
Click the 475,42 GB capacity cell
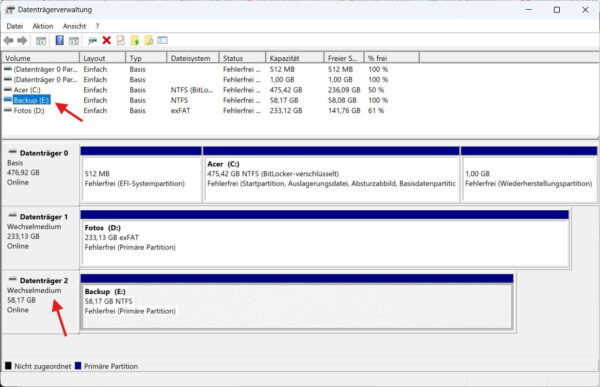tap(286, 90)
